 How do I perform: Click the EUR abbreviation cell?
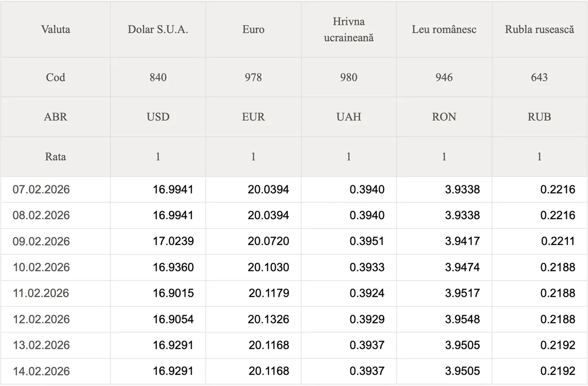point(253,117)
